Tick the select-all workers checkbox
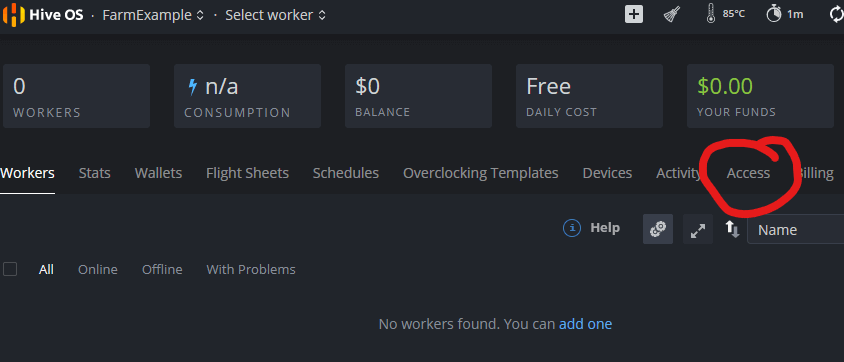The image size is (844, 362). click(x=10, y=269)
